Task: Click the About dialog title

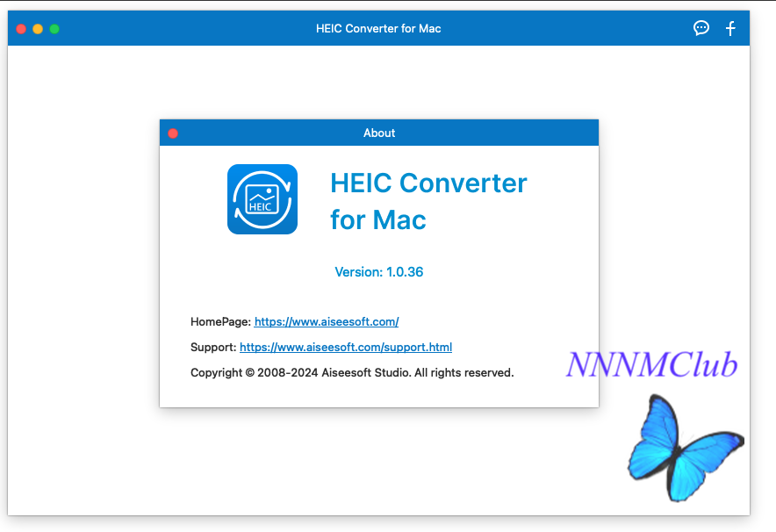Action: coord(379,133)
